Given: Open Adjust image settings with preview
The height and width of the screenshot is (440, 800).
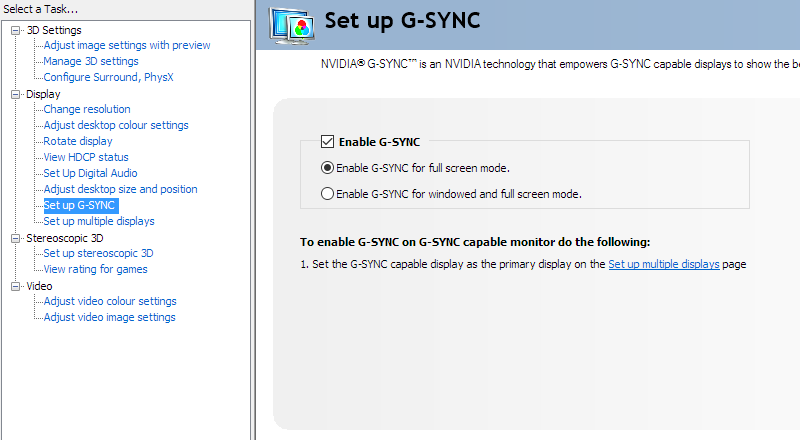Looking at the screenshot, I should tap(127, 45).
